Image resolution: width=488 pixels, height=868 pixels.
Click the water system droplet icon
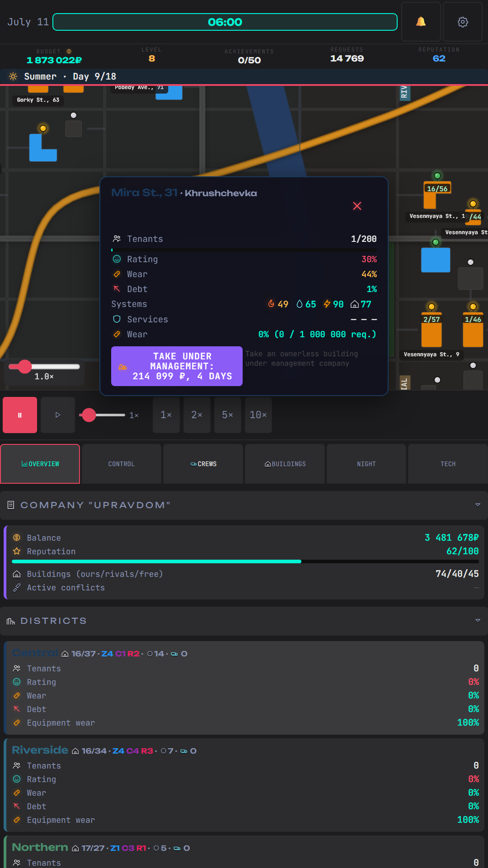coord(299,304)
